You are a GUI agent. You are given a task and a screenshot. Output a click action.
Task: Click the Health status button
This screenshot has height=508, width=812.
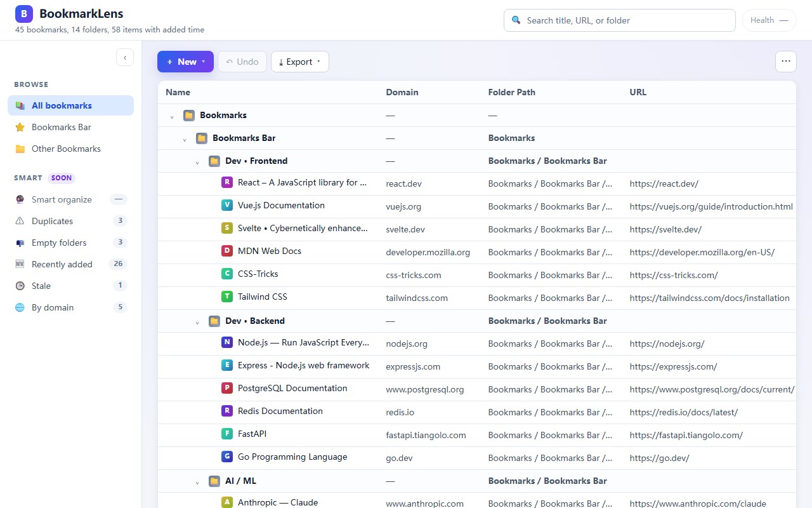click(769, 20)
